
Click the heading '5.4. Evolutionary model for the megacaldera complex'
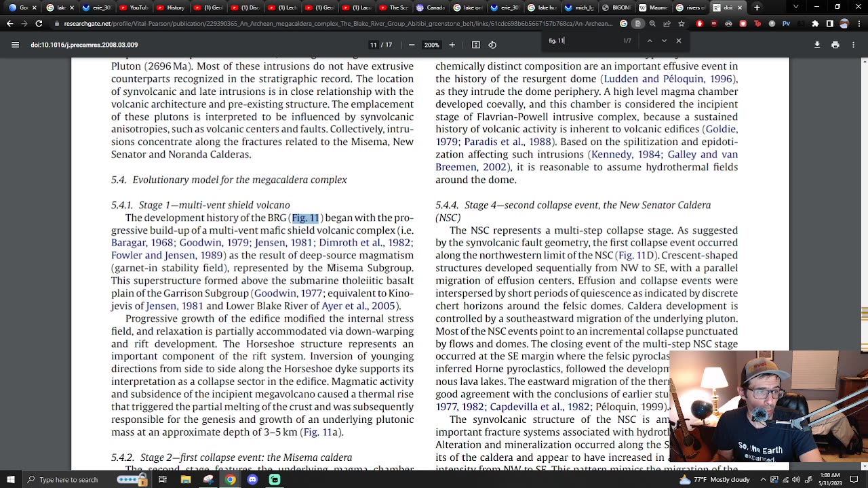[229, 180]
